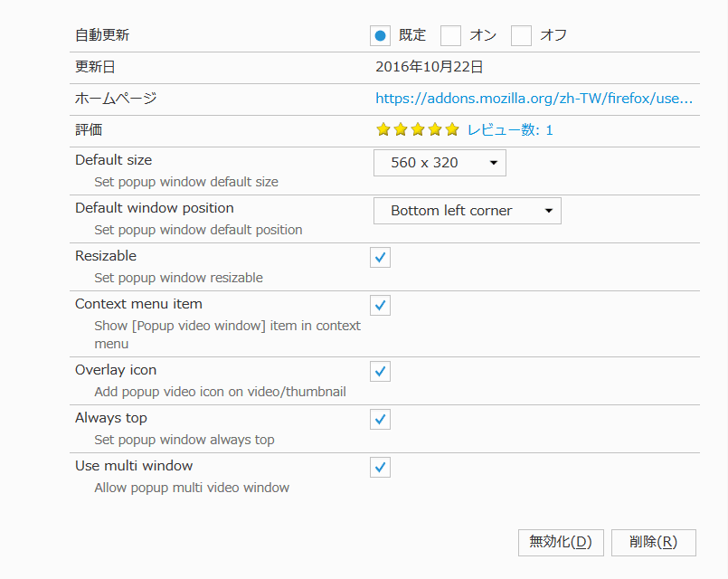Click the fourth rating star icon
The width and height of the screenshot is (728, 579).
click(435, 129)
